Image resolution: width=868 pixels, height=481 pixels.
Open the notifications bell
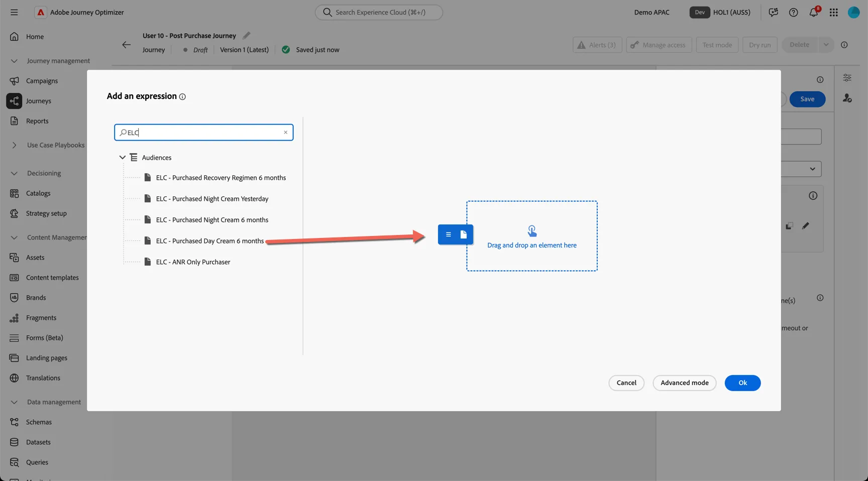[x=814, y=12]
